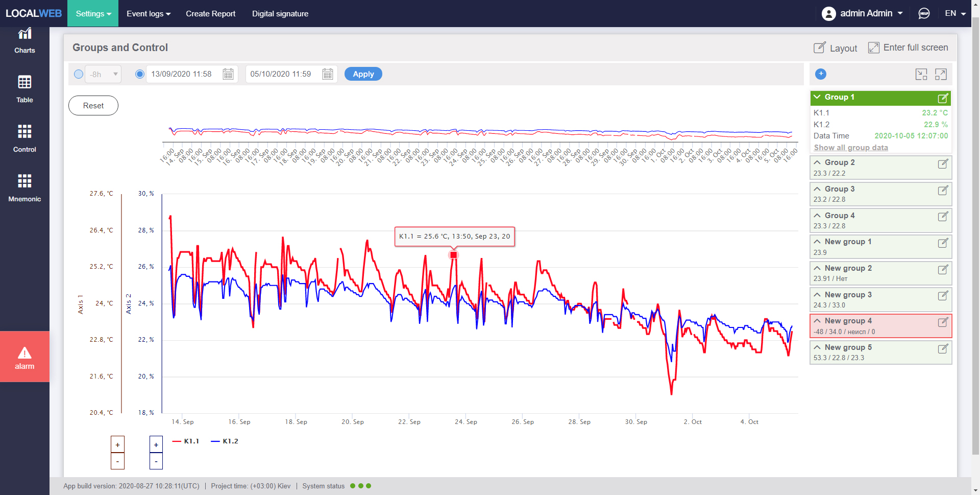The image size is (980, 495).
Task: Open the chat messages icon
Action: coord(924,13)
